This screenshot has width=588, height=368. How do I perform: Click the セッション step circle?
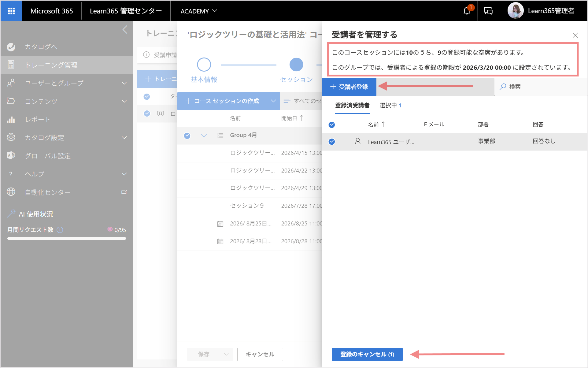(296, 65)
